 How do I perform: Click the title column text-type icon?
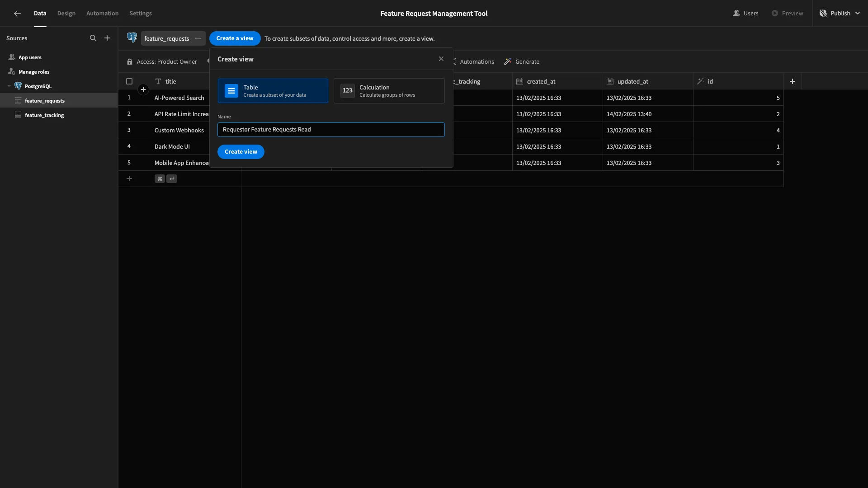[158, 81]
